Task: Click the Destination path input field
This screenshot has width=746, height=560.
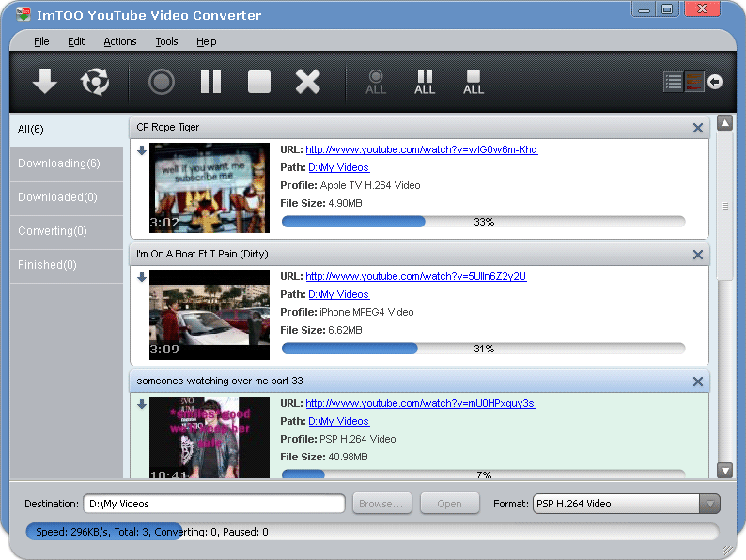Action: 214,504
